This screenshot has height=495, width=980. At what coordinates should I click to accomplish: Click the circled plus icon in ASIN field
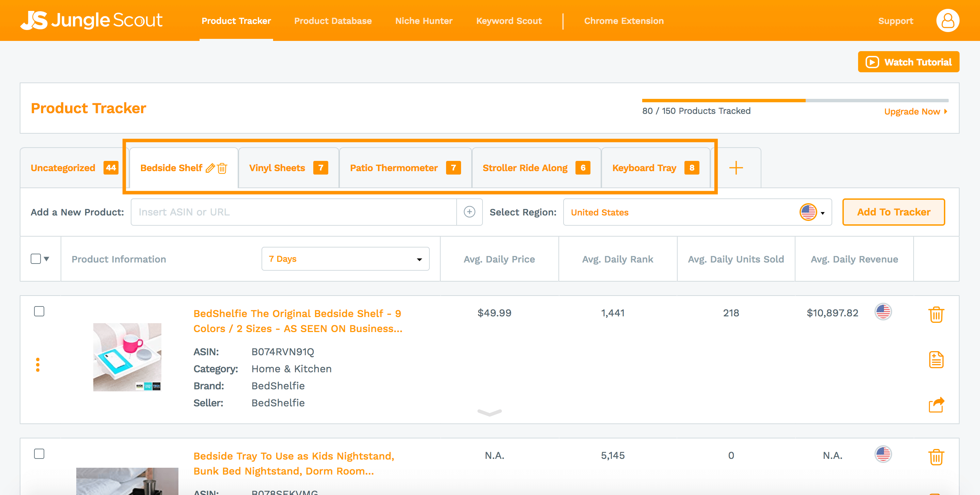point(470,212)
